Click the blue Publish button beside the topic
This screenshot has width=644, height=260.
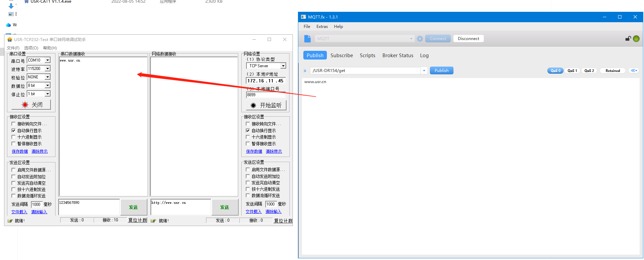pos(441,71)
